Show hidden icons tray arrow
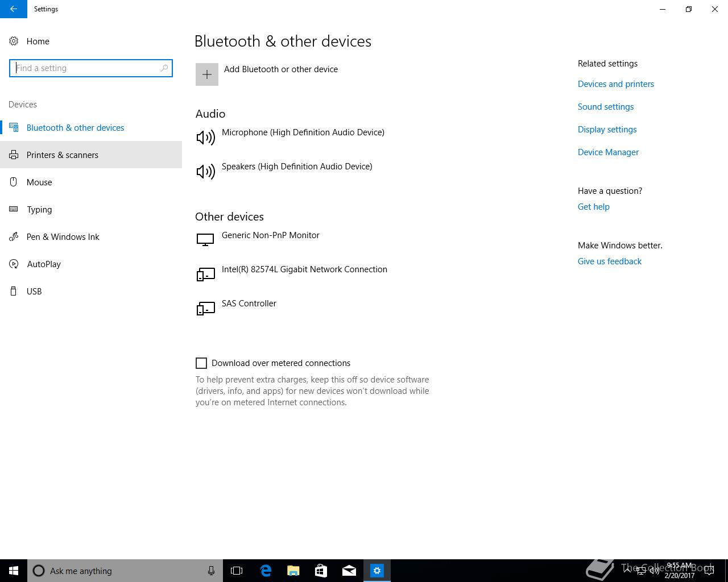The image size is (728, 582). (627, 570)
